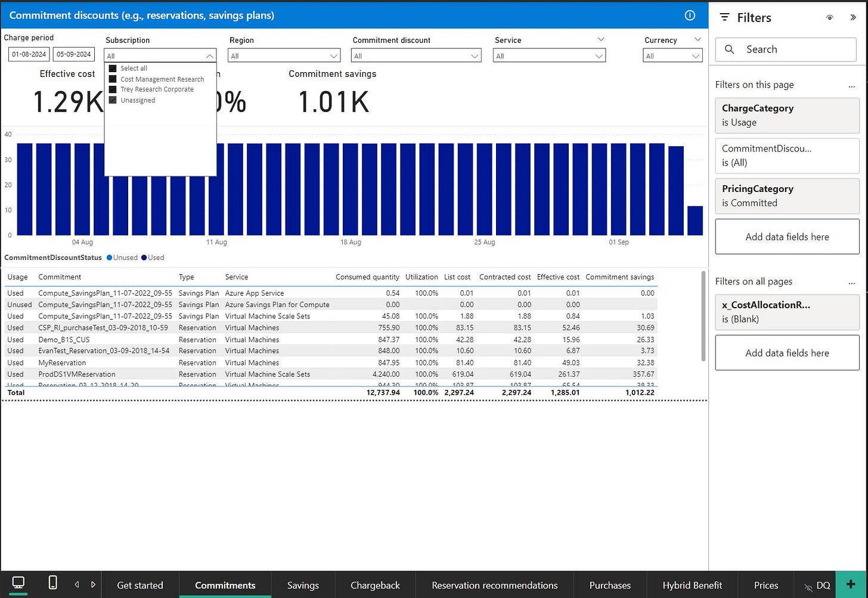Screen dimensions: 868x598
Task: Toggle filter pane visibility eye icon
Action: [829, 18]
